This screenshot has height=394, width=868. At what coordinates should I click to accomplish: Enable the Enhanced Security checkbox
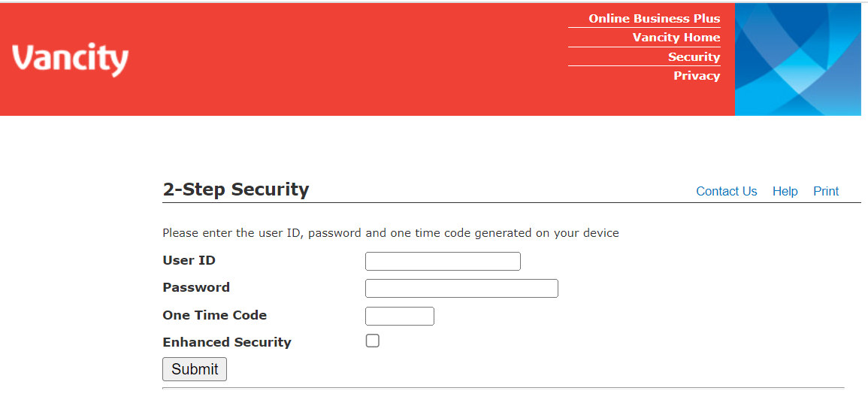[x=373, y=341]
